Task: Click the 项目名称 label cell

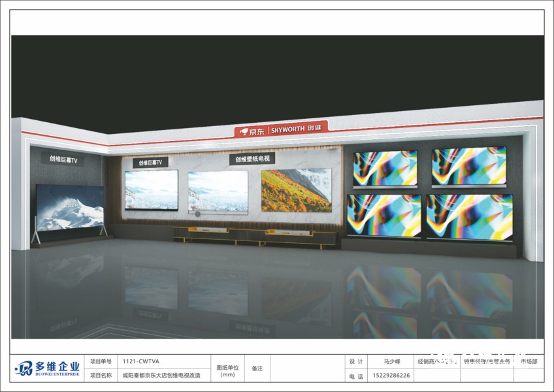Action: click(x=101, y=376)
